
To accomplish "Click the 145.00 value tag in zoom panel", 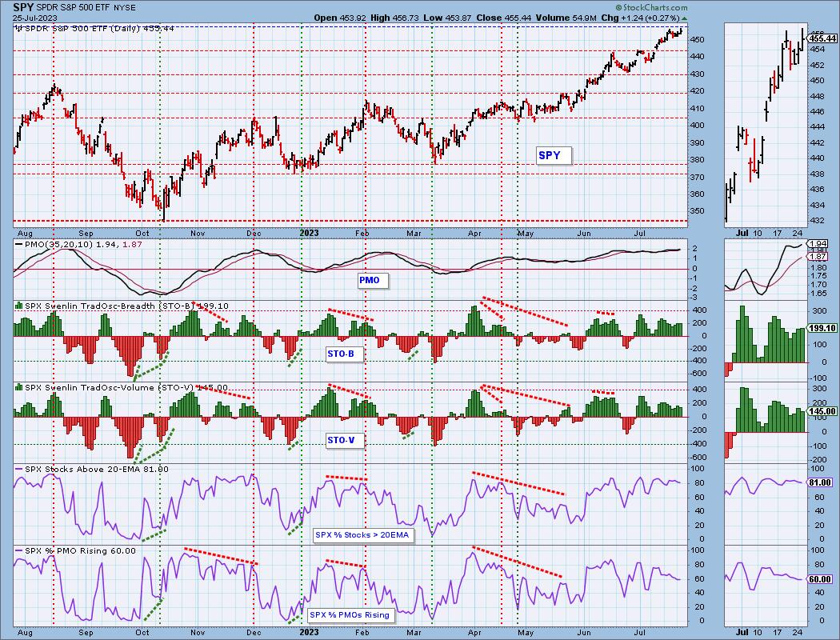I will coord(822,411).
